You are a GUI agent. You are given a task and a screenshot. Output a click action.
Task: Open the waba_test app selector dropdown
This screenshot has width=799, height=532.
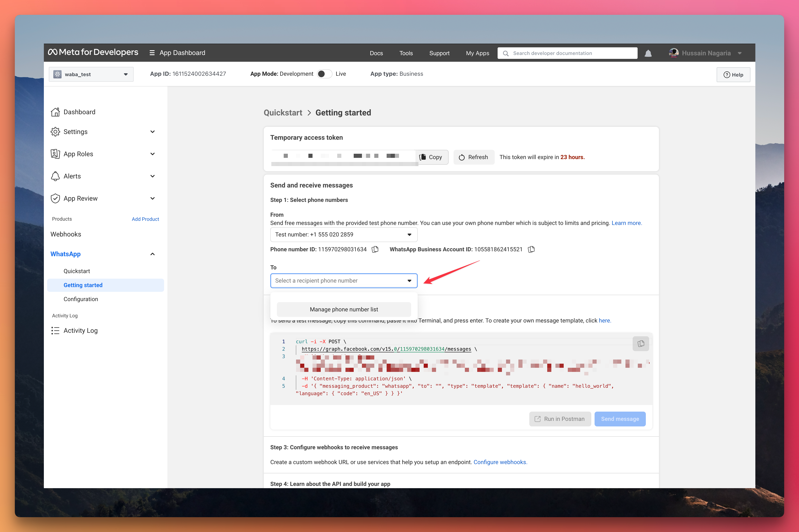coord(91,74)
